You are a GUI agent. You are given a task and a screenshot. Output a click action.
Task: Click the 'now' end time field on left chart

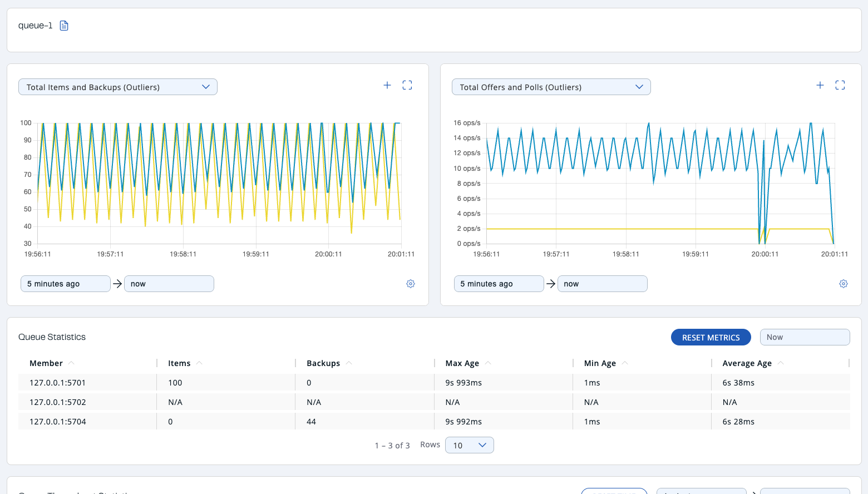click(x=169, y=283)
